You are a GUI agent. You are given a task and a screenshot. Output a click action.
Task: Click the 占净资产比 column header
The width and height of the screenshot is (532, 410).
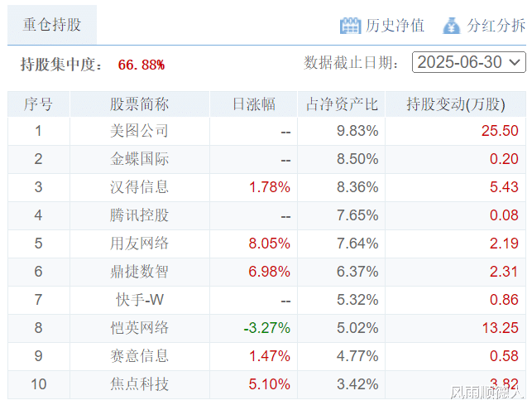(x=342, y=104)
